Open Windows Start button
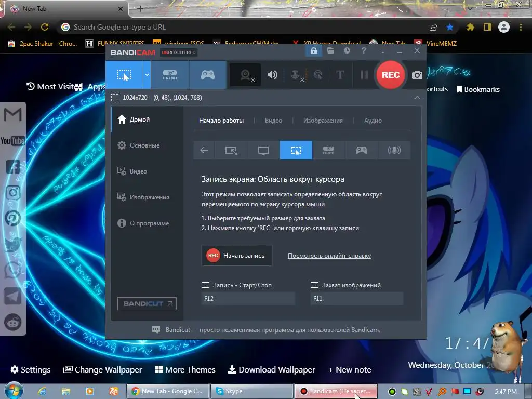The image size is (532, 399). click(14, 391)
